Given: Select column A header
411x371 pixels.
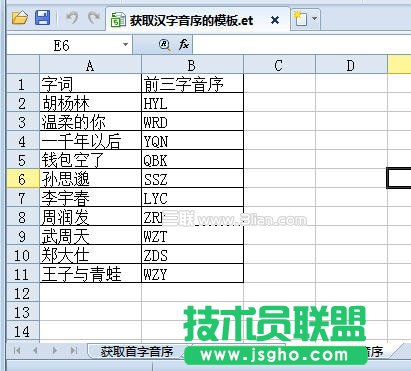Looking at the screenshot, I should [90, 65].
